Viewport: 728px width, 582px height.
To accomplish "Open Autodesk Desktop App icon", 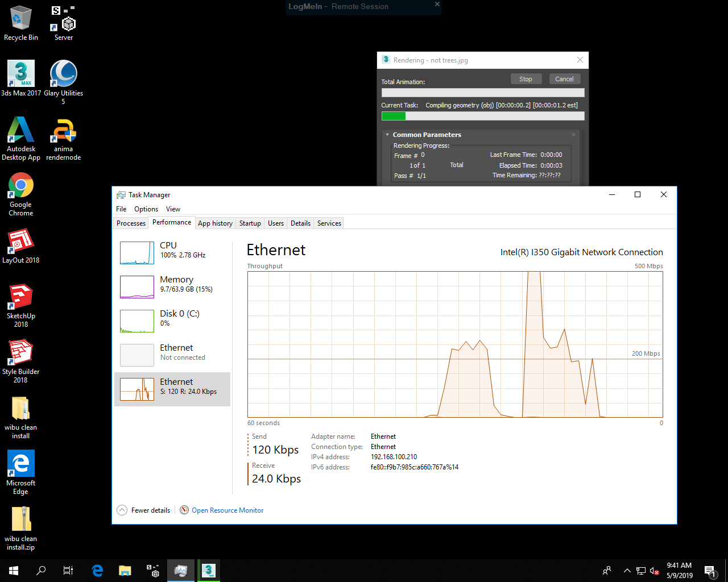I will tap(21, 139).
